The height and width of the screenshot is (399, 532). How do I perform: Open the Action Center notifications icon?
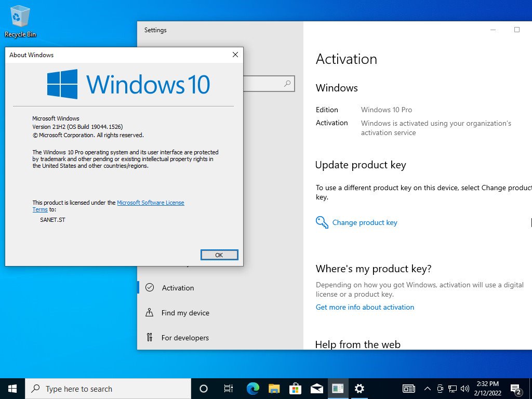[x=516, y=389]
